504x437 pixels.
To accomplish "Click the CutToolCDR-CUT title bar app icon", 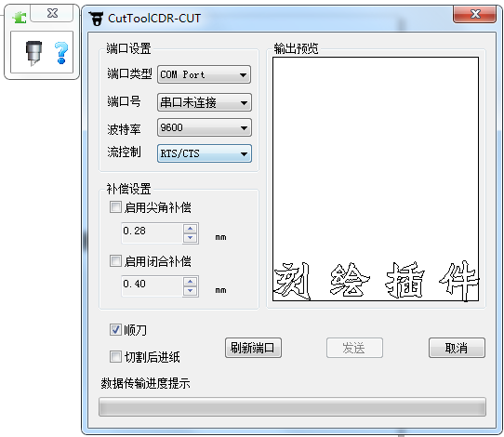I will point(96,19).
